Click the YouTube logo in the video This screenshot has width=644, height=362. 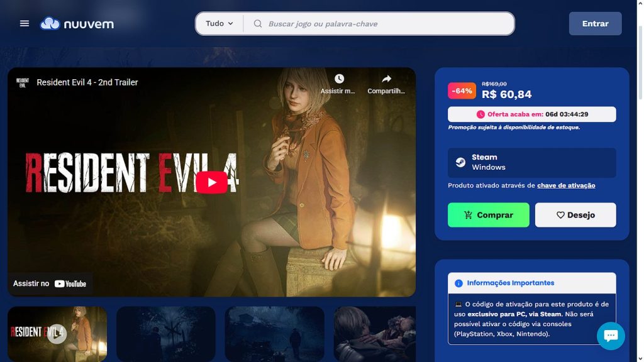[70, 284]
